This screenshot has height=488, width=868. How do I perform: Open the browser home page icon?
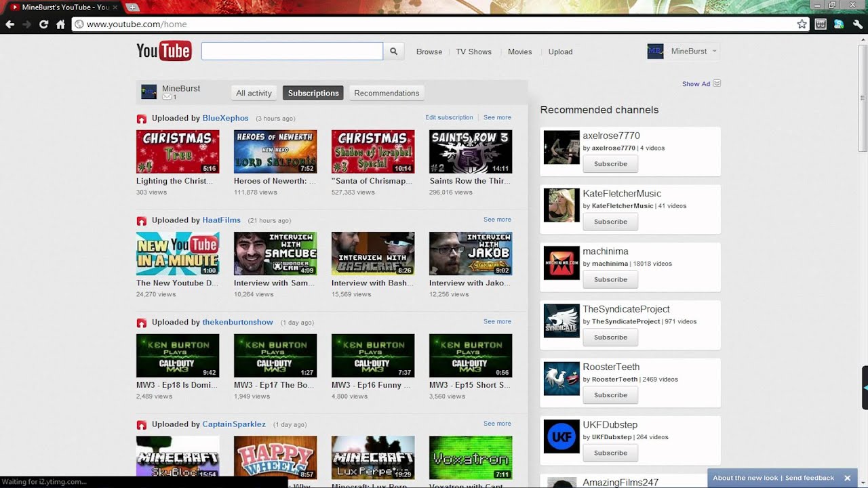tap(60, 24)
